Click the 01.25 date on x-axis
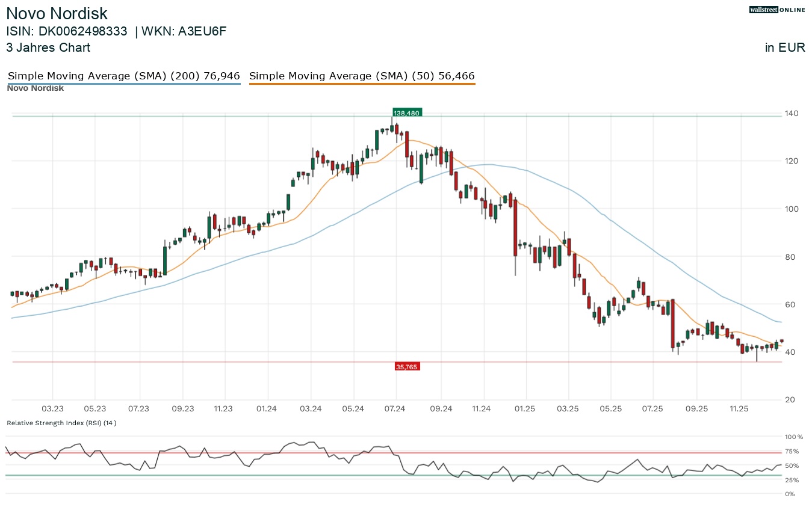Viewport: 812px width, 510px height. [525, 409]
